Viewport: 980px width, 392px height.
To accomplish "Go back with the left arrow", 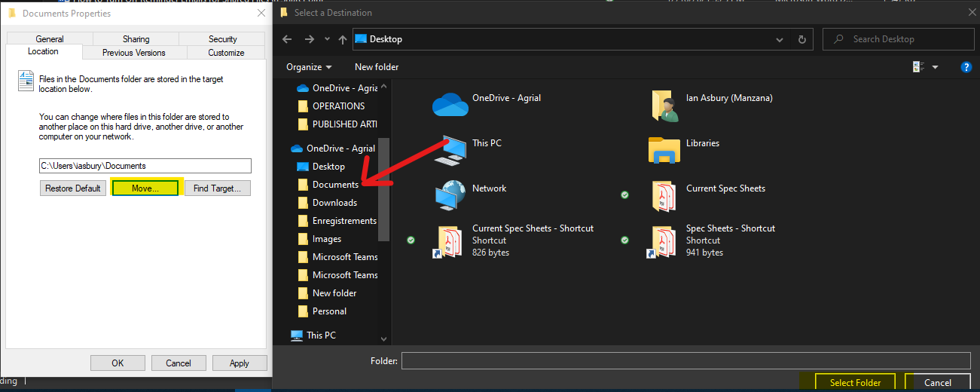I will pyautogui.click(x=287, y=39).
